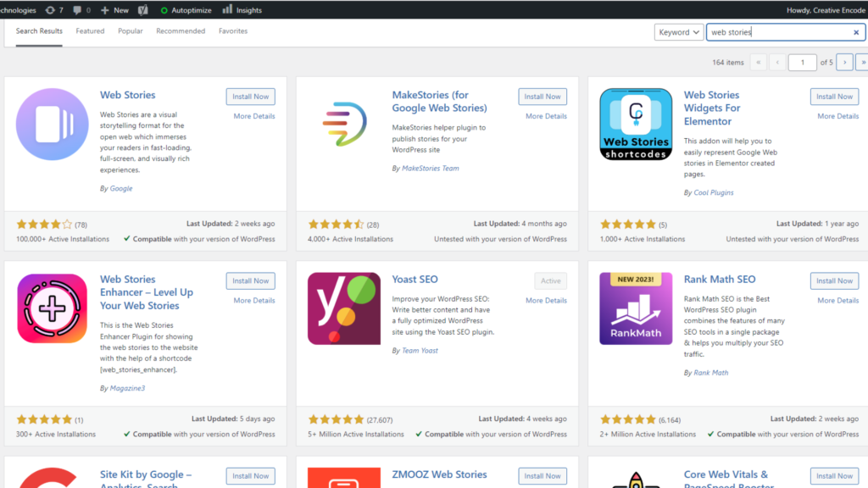Viewport: 868px width, 488px height.
Task: Open More Details for Yoast SEO
Action: 546,301
